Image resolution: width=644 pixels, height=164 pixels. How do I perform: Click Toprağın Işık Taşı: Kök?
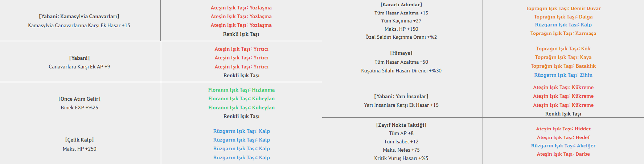click(x=563, y=49)
